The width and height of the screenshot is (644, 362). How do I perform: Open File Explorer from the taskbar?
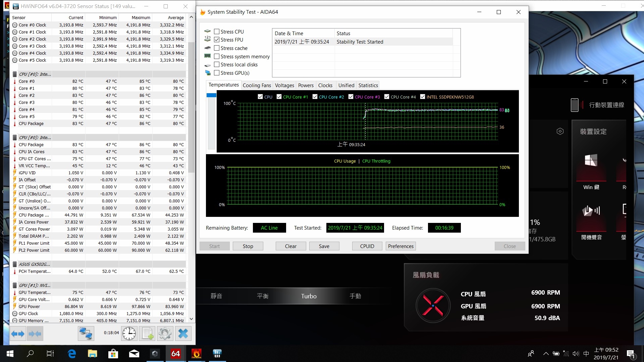point(92,354)
